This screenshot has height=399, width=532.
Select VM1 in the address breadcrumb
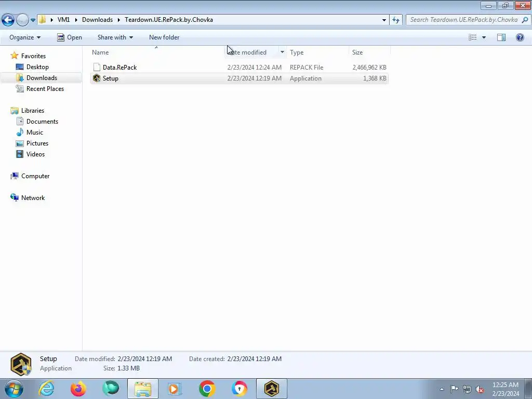tap(63, 20)
